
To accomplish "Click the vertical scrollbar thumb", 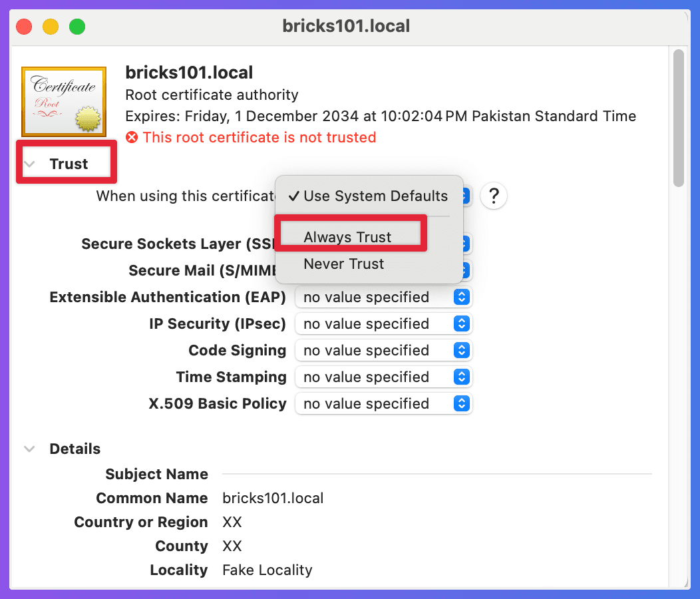I will tap(679, 118).
